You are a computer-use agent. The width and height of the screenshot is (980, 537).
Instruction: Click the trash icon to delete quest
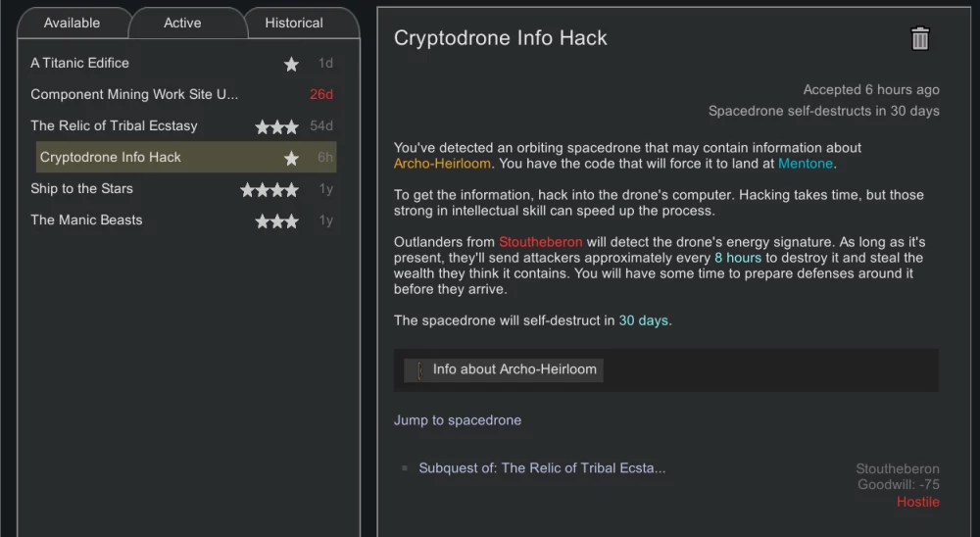[x=919, y=38]
